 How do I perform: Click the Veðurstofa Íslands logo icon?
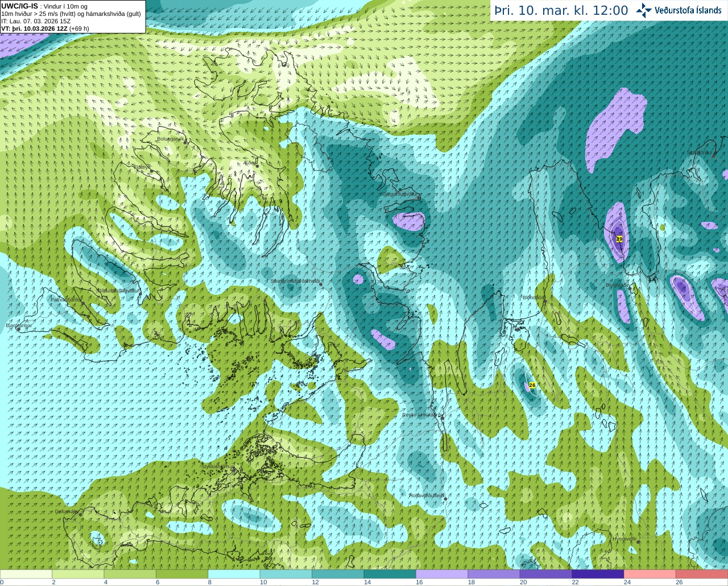(x=644, y=10)
